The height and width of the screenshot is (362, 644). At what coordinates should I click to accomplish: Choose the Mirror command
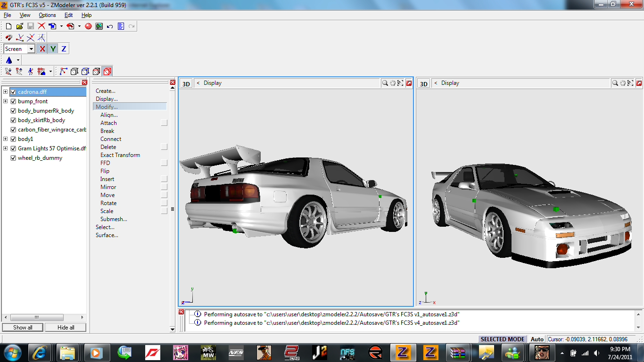click(x=107, y=187)
